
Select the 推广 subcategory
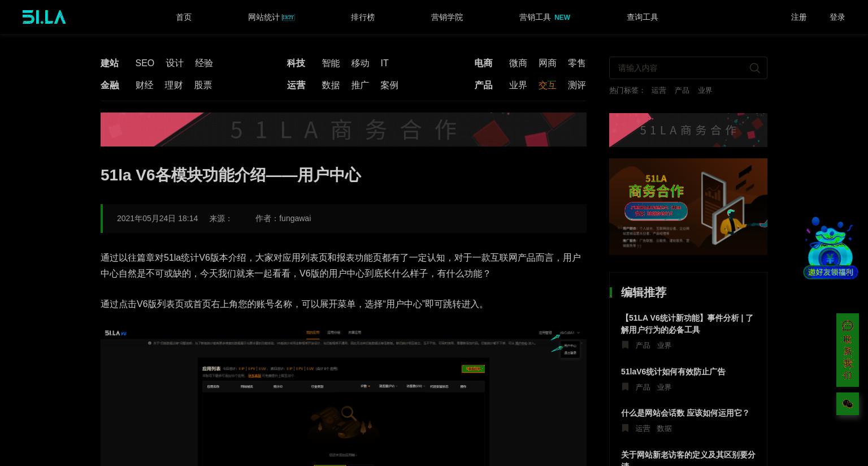(x=360, y=85)
